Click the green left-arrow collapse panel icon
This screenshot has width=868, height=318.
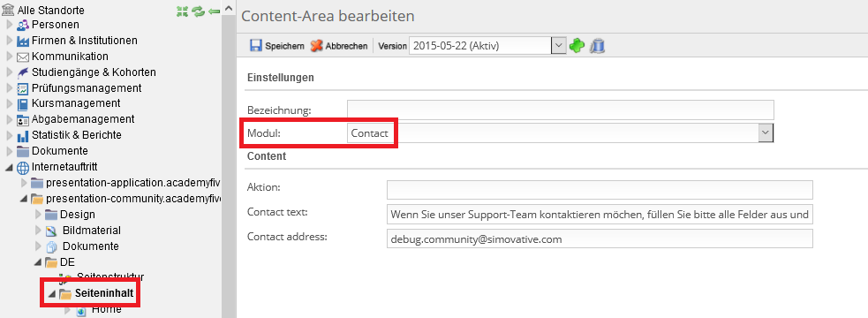[215, 11]
